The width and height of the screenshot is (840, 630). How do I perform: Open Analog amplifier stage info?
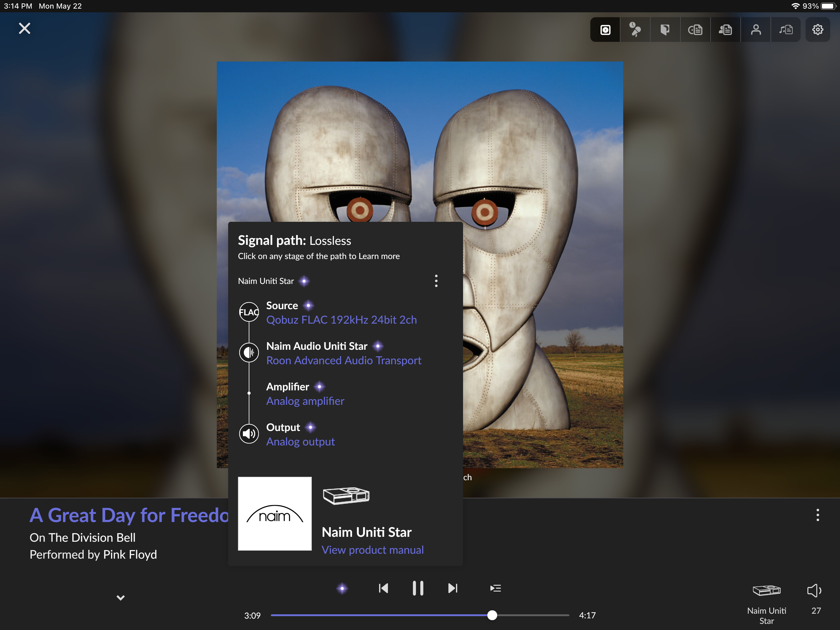pyautogui.click(x=305, y=401)
